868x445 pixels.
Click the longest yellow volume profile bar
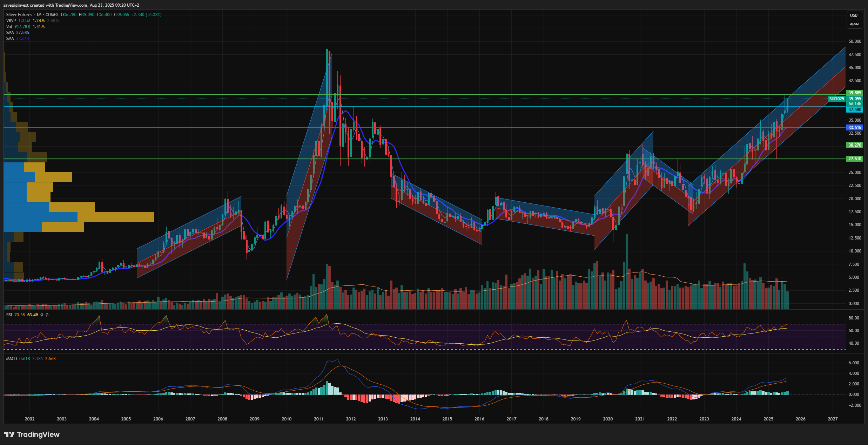[116, 217]
